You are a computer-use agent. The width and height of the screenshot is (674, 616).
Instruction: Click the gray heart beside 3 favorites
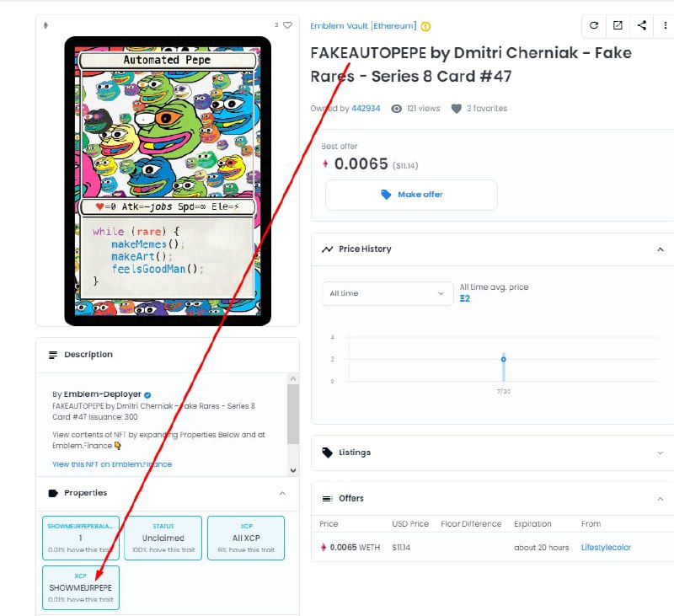tap(457, 109)
